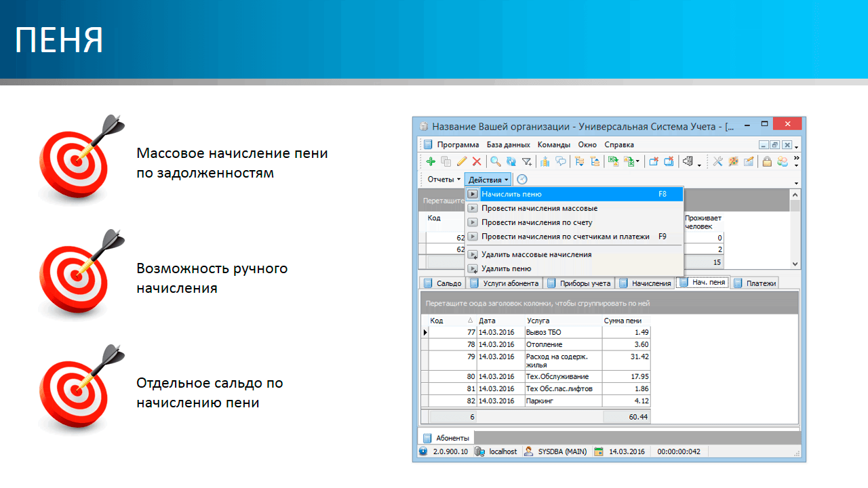
Task: Click the magnifier Search icon in toolbar
Action: 496,161
